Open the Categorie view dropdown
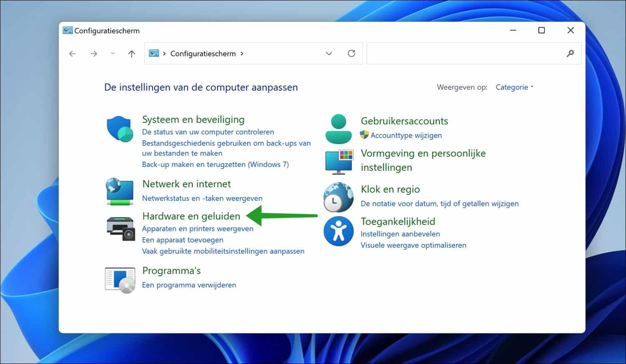 coord(514,87)
